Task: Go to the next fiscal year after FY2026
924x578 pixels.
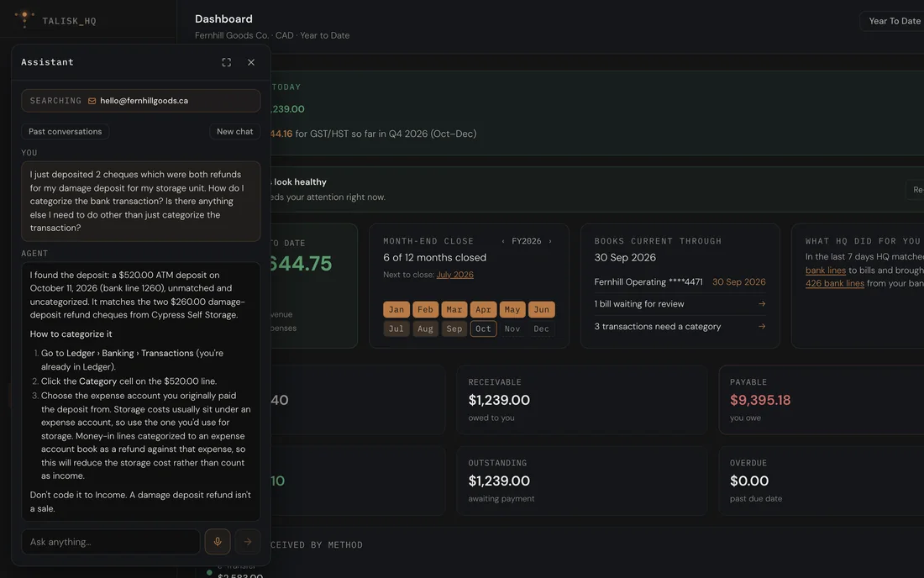Action: pos(550,241)
